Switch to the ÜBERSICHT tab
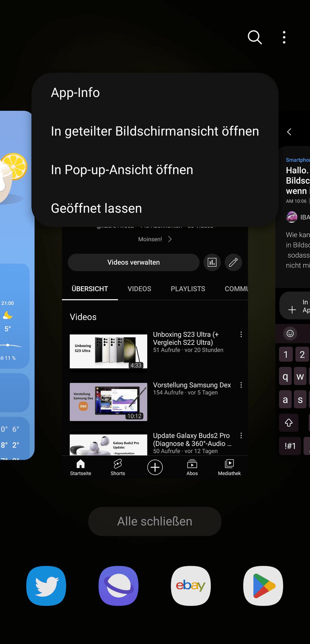Screen dimensions: 310x644 pyautogui.click(x=90, y=289)
